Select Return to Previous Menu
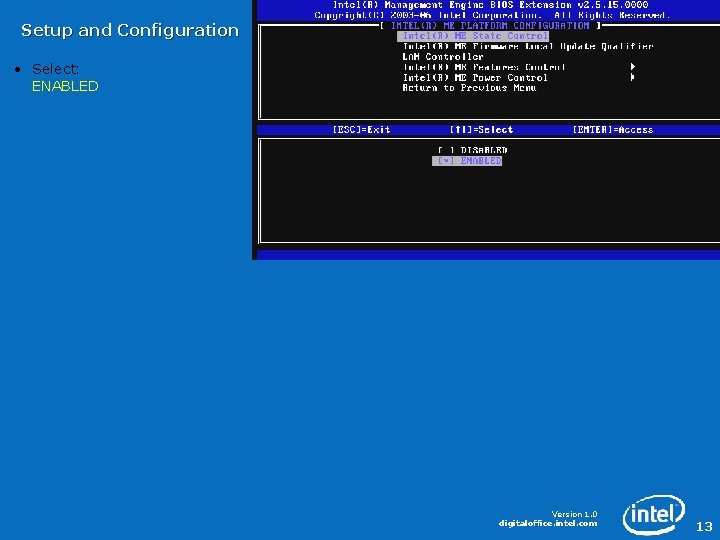 click(x=469, y=88)
